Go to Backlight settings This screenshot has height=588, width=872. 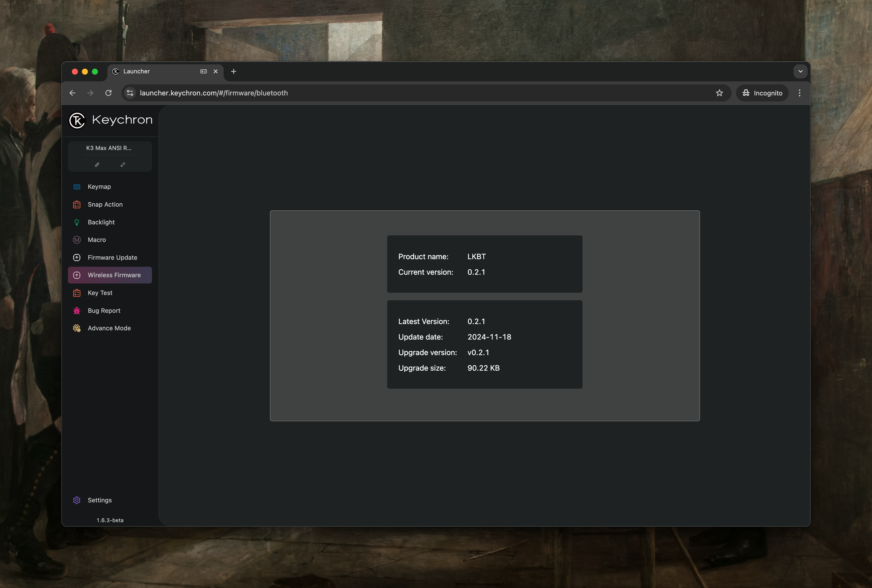101,222
